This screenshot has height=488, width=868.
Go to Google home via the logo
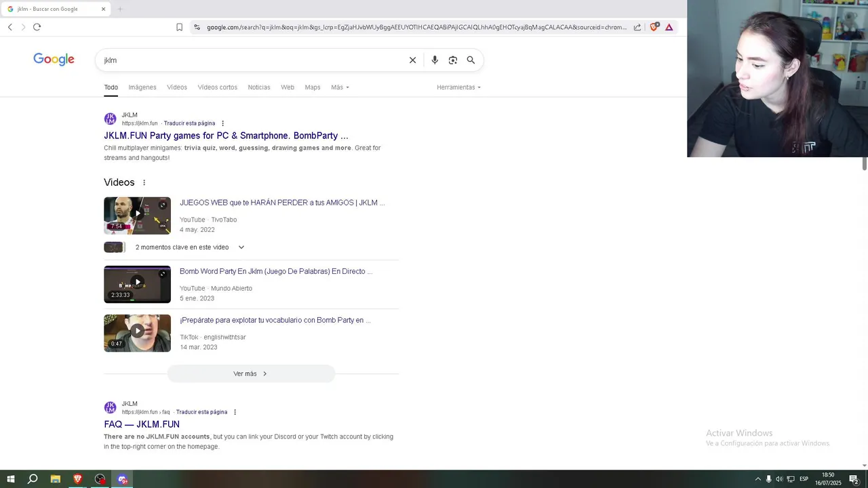[x=54, y=60]
